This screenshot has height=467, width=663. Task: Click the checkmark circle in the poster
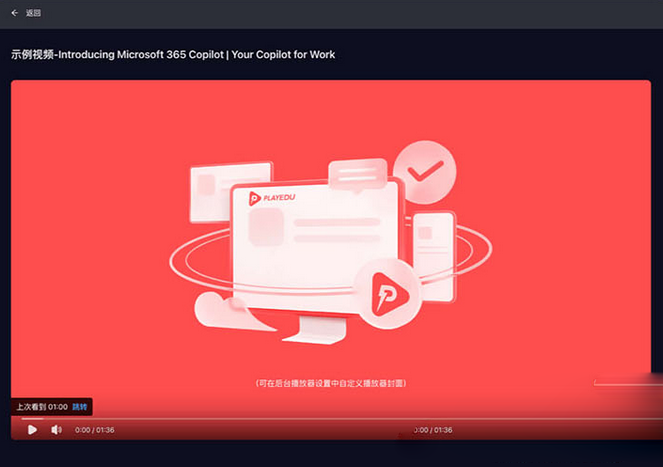point(424,172)
